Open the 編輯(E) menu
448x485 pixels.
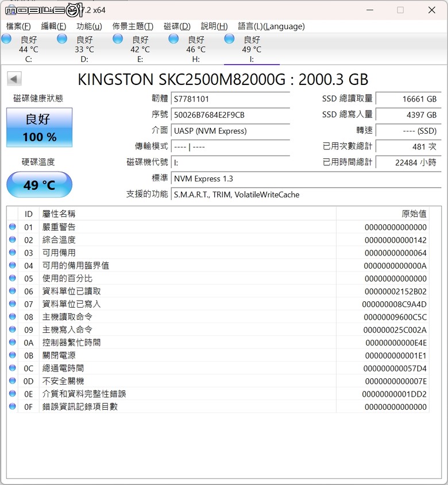53,26
